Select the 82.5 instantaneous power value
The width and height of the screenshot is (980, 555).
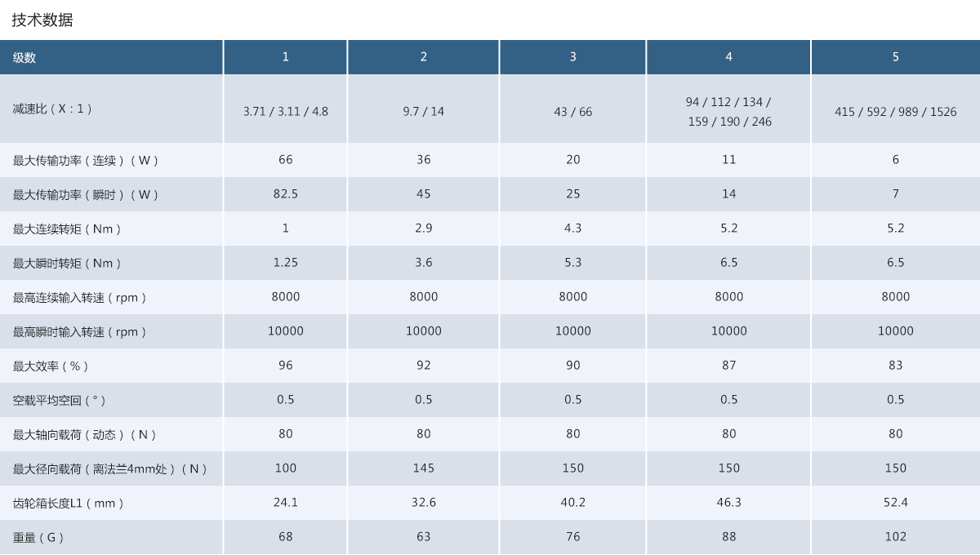coord(285,194)
